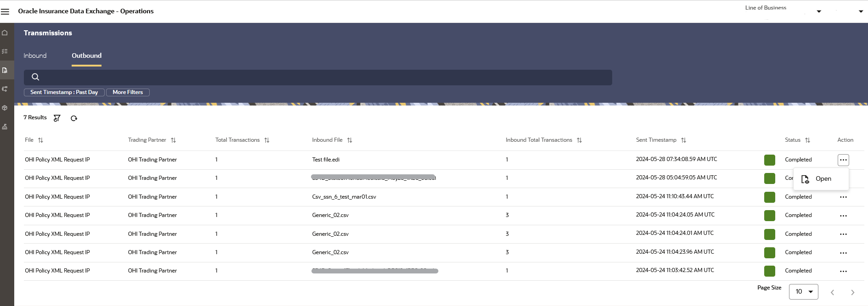The height and width of the screenshot is (306, 868).
Task: Go to previous results page
Action: 832,292
